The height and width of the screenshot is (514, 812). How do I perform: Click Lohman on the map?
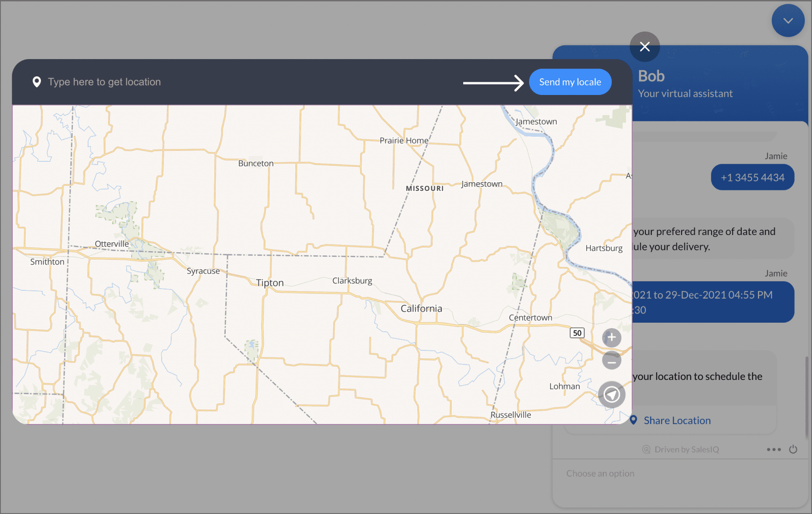564,386
